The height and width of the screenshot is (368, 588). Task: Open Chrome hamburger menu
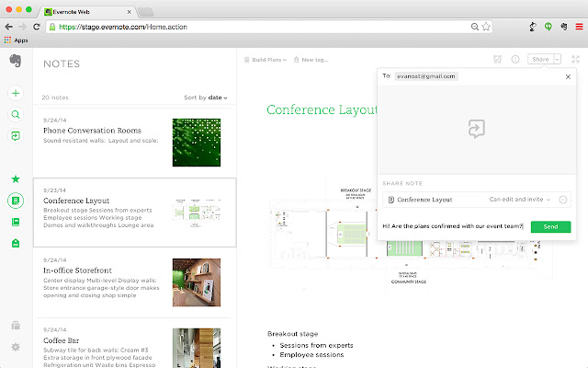click(579, 27)
